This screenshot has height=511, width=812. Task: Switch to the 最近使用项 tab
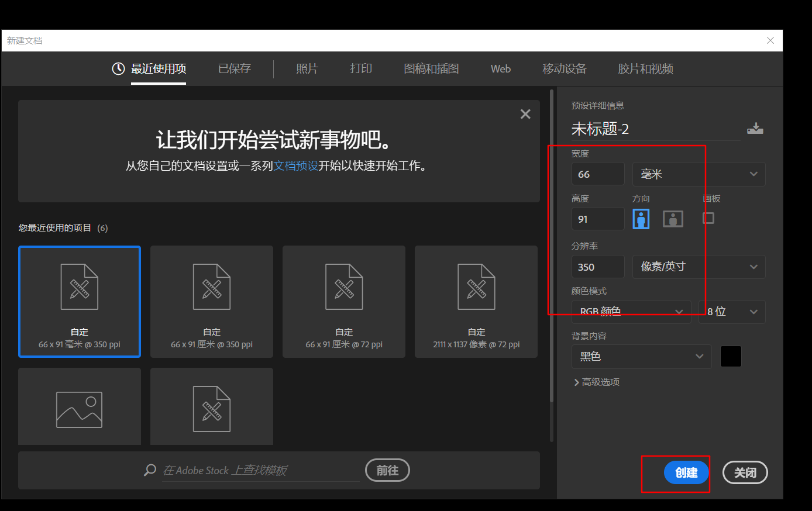(158, 68)
